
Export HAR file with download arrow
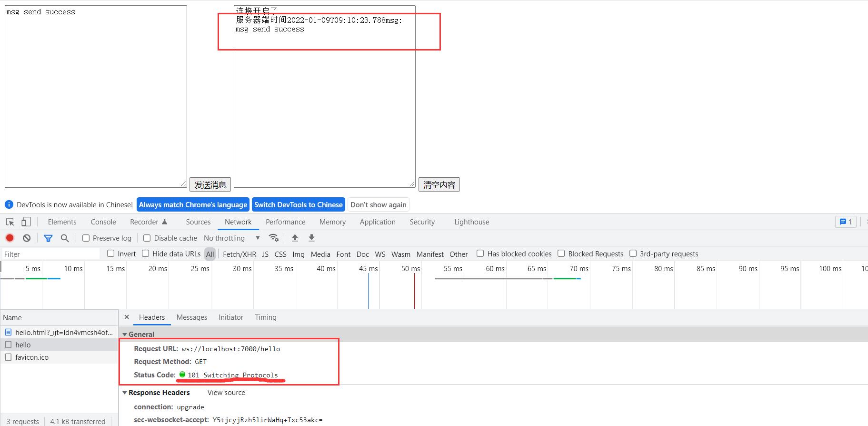point(311,238)
